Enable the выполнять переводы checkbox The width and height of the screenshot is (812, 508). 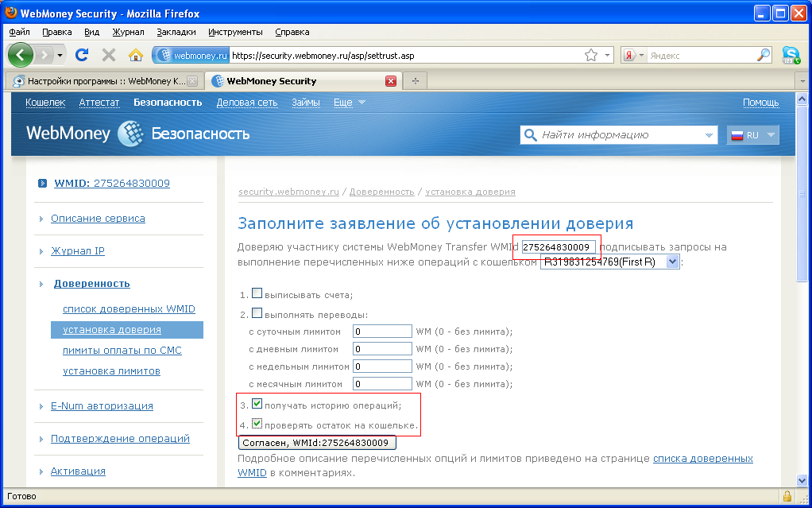point(257,313)
